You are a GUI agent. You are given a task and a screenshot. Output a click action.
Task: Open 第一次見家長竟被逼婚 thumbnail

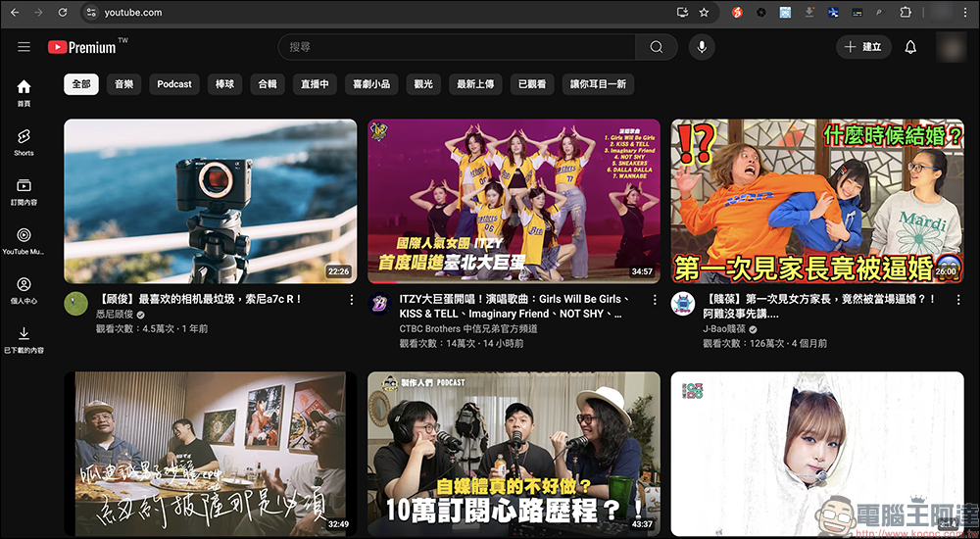pyautogui.click(x=817, y=201)
